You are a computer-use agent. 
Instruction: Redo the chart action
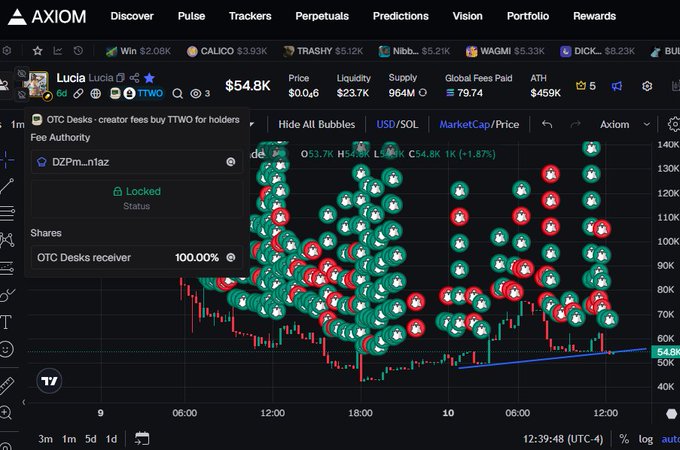click(575, 124)
